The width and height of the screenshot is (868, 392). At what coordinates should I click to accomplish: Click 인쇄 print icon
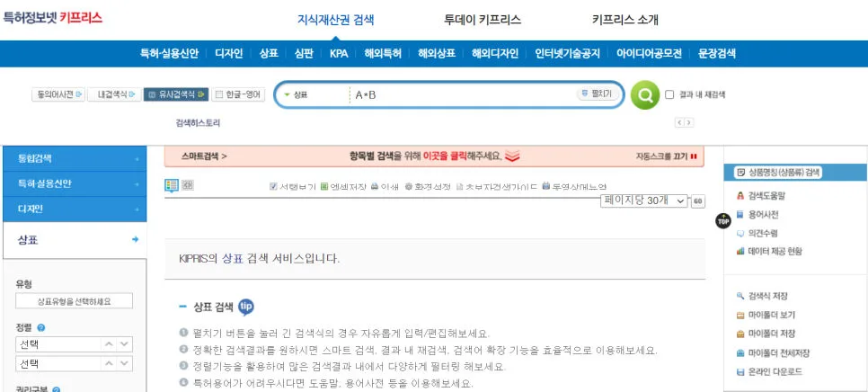(x=385, y=187)
